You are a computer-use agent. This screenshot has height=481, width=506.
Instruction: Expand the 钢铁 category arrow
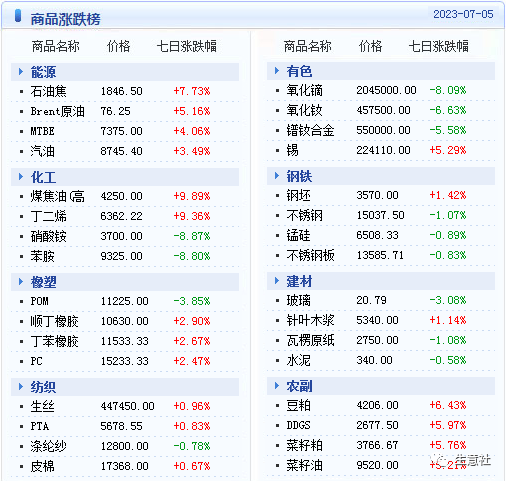click(277, 176)
